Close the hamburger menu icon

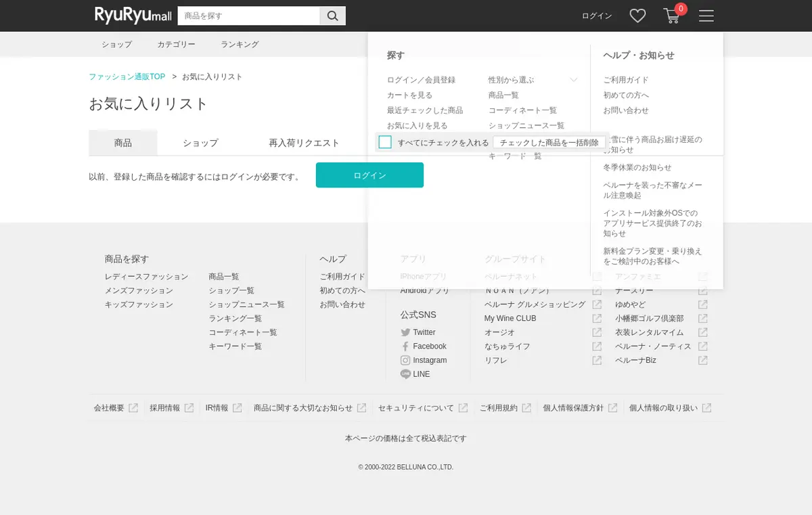tap(706, 16)
